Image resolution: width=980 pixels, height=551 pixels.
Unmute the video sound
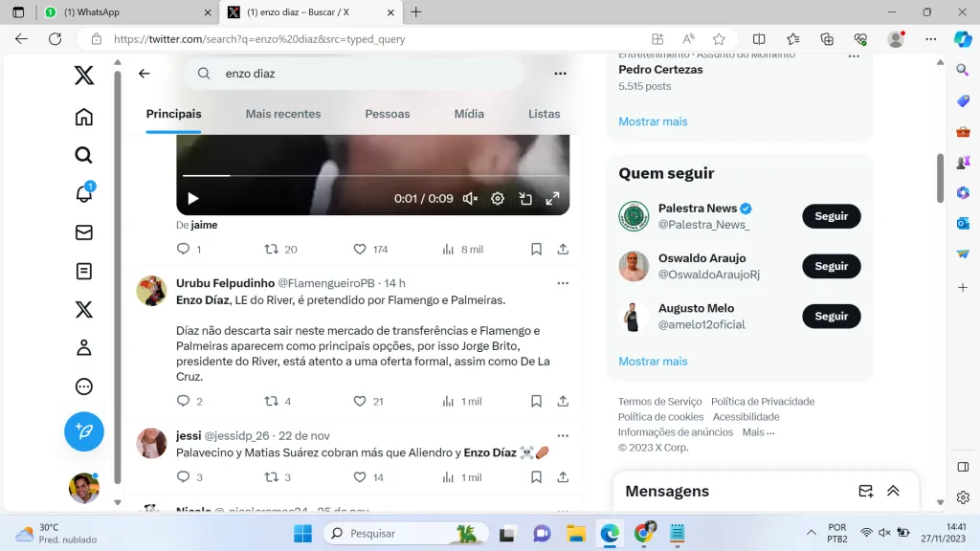[x=470, y=199]
